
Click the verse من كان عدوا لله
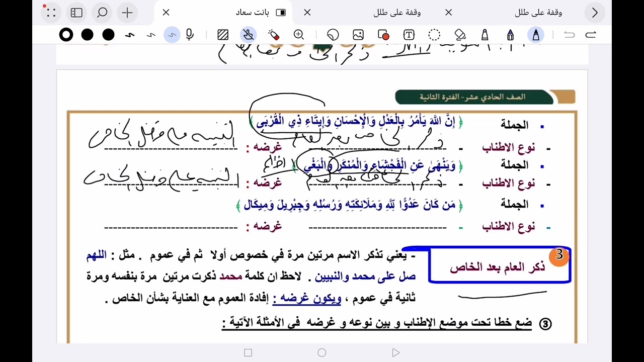[x=350, y=205]
